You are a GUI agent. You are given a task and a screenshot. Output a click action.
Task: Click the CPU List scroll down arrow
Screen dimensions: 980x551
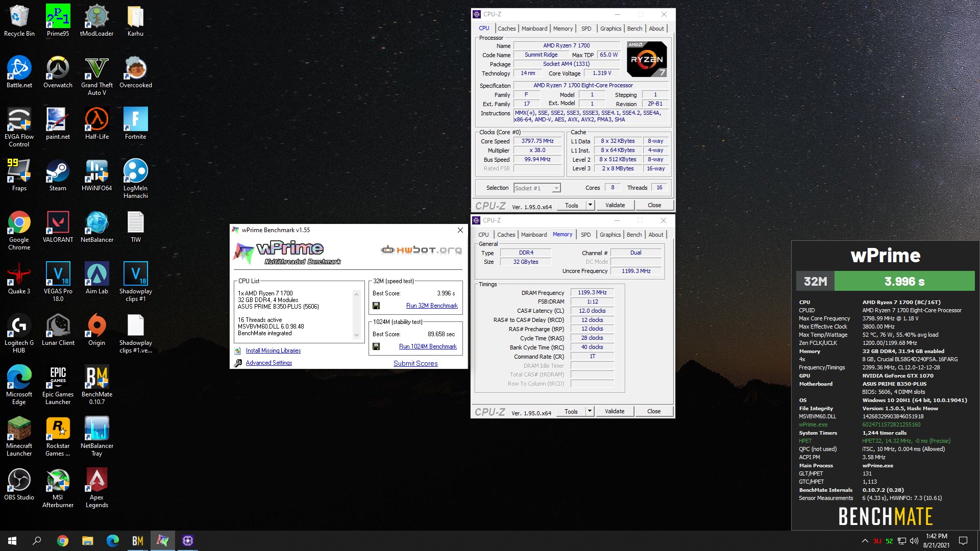356,335
